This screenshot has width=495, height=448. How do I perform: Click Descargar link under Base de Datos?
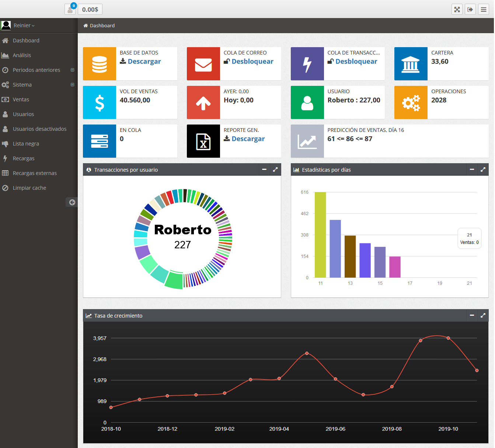pyautogui.click(x=144, y=62)
